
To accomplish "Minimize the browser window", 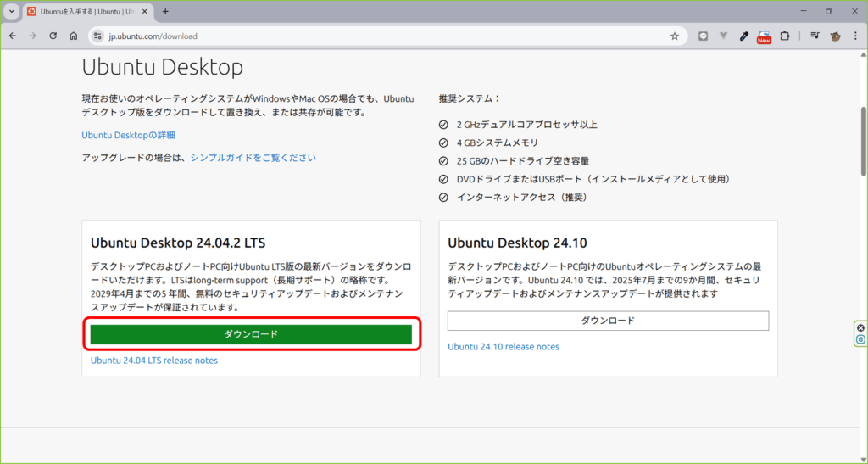I will click(804, 11).
